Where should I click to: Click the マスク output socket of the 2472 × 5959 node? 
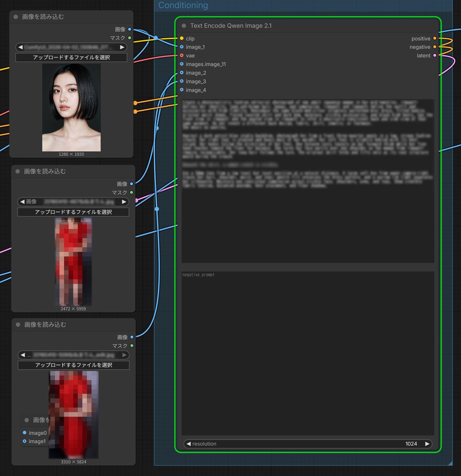pyautogui.click(x=132, y=192)
